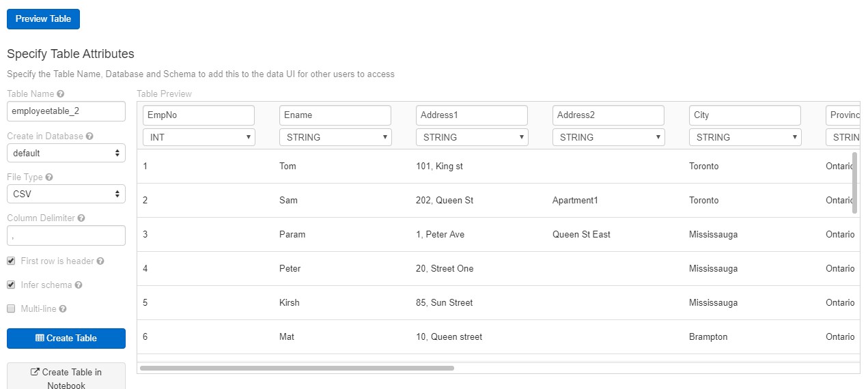This screenshot has width=868, height=389.
Task: Uncheck the Infer schema checkbox
Action: (11, 285)
